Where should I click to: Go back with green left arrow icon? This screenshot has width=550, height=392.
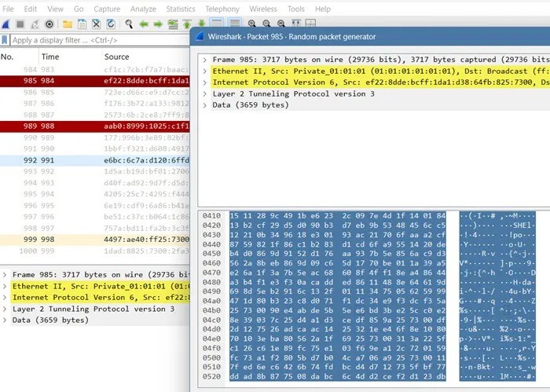[x=144, y=24]
